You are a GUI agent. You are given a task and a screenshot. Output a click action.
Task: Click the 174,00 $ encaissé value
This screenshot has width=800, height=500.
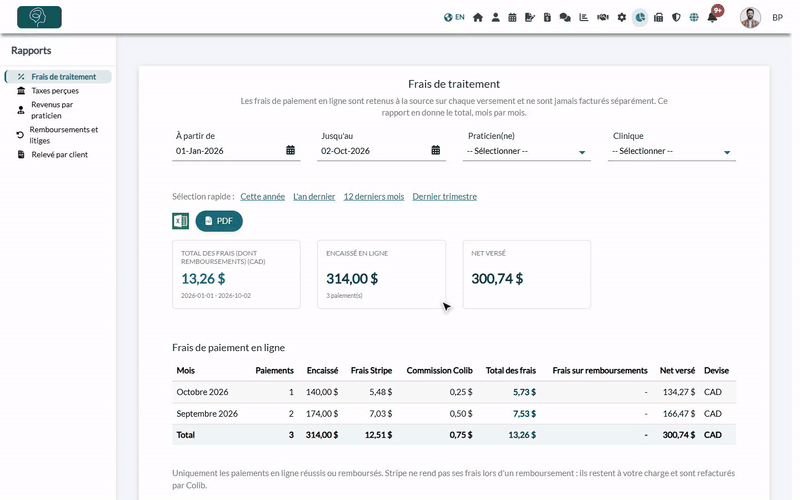pos(322,413)
